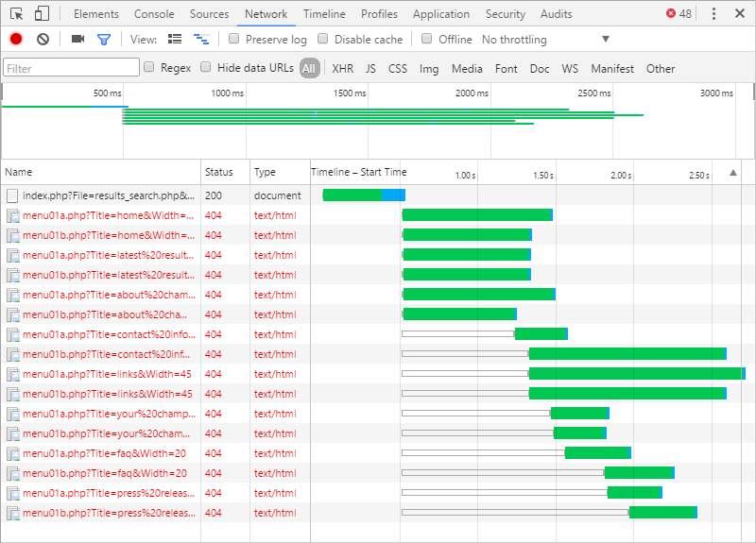Click the capture screenshots camera icon

coord(77,40)
